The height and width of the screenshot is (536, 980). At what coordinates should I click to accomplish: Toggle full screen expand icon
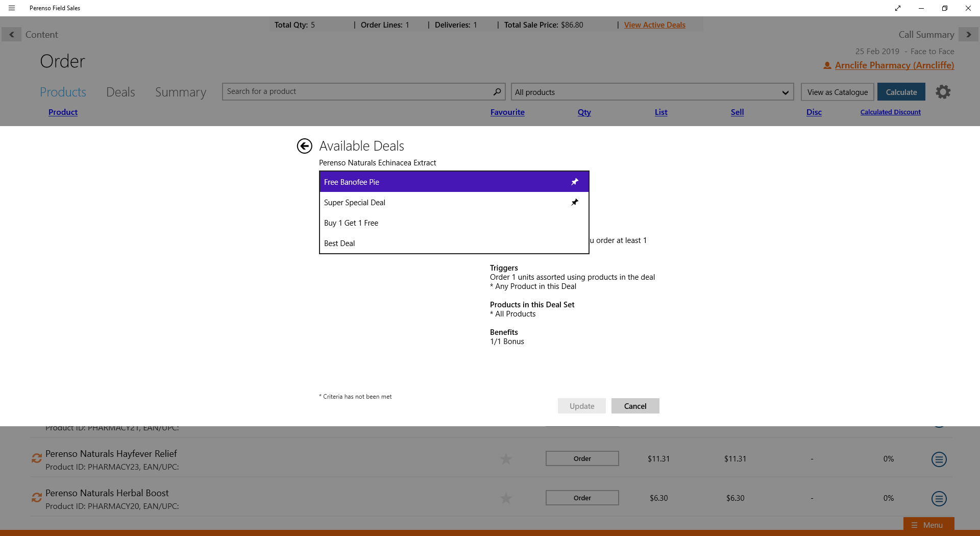898,8
